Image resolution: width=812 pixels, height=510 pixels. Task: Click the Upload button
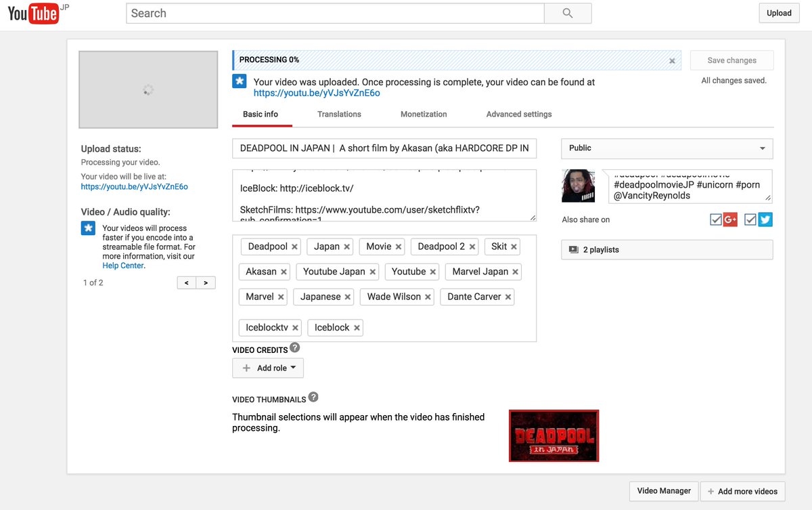click(779, 13)
